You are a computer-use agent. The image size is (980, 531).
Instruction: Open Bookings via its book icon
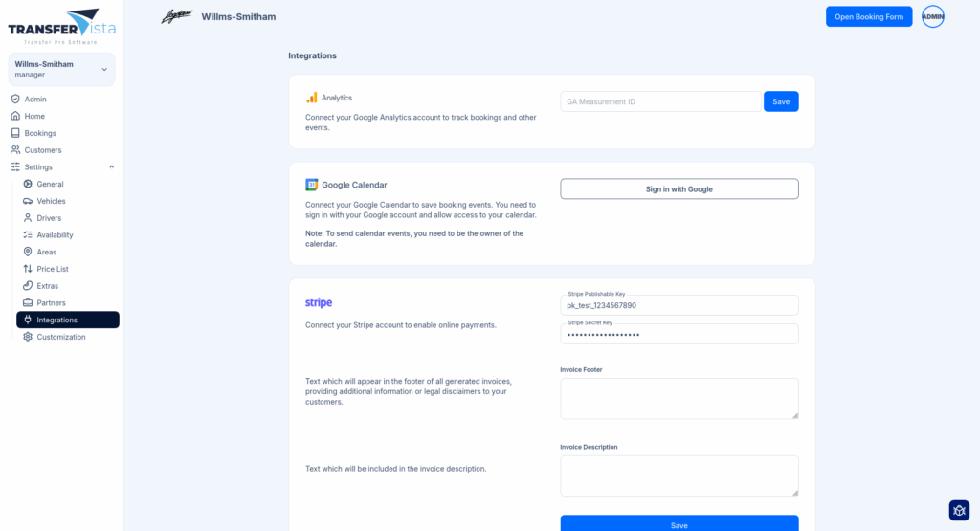pos(15,133)
